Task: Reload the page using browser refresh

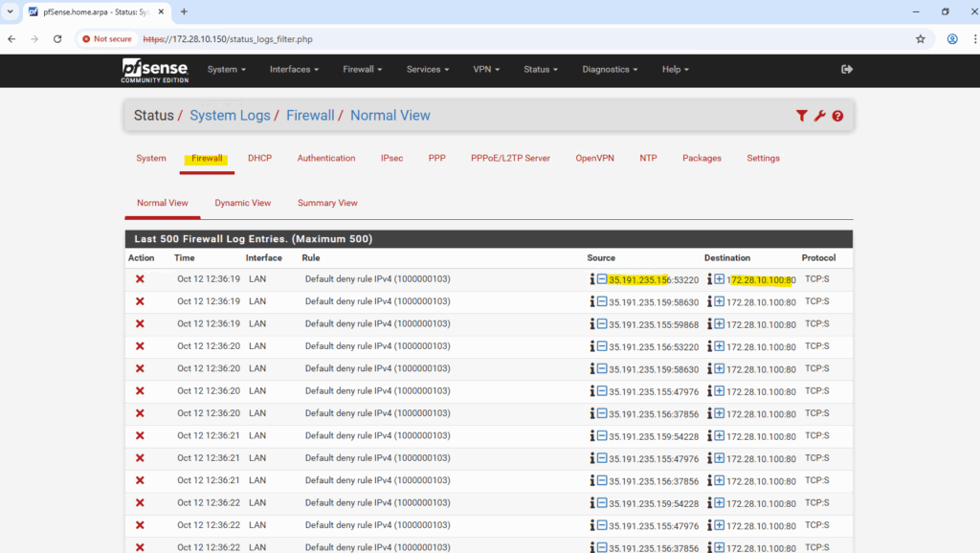Action: (57, 39)
